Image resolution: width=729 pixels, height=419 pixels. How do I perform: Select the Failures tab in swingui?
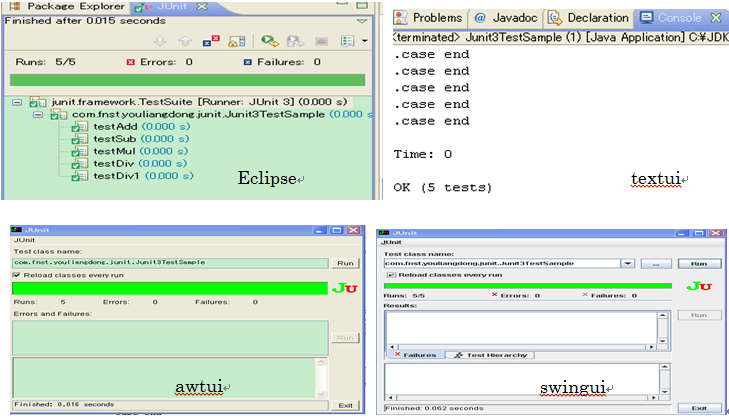click(415, 355)
